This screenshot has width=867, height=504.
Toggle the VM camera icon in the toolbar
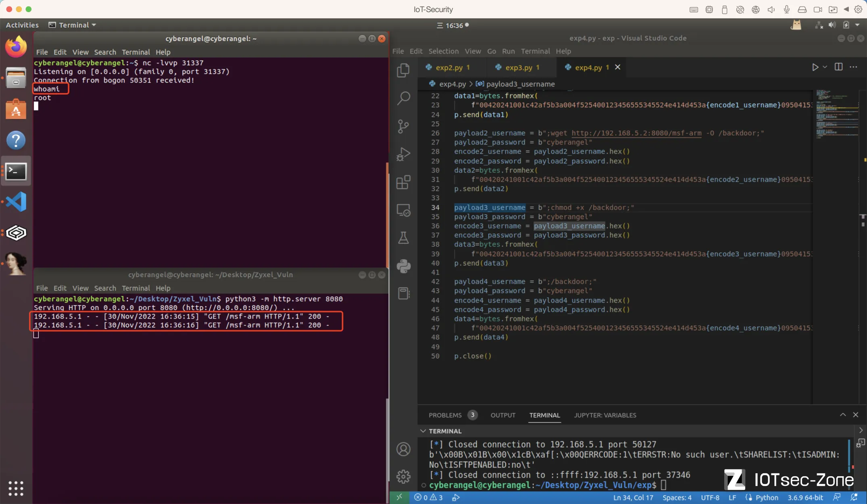tap(817, 9)
